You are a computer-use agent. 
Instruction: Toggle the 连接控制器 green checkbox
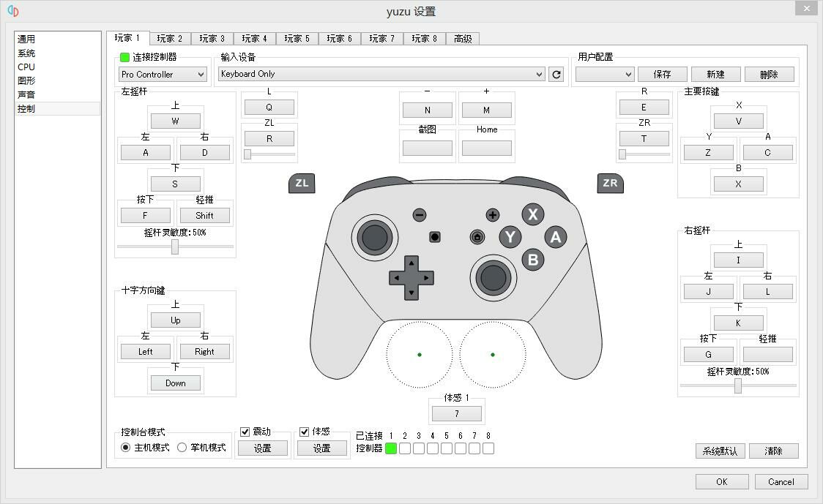coord(124,57)
